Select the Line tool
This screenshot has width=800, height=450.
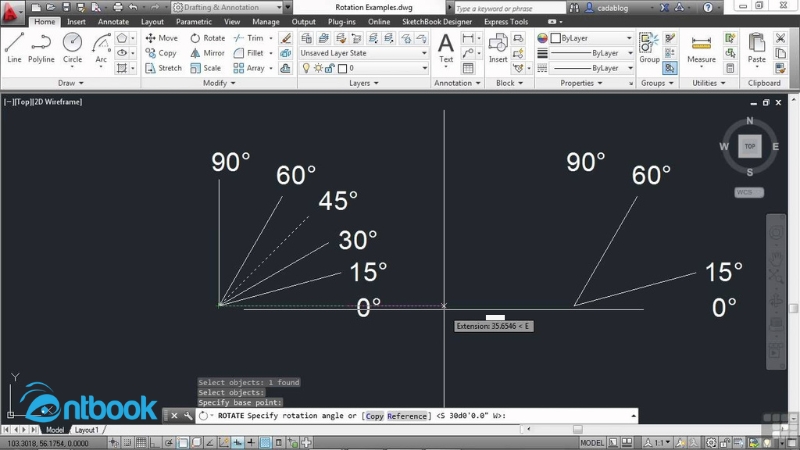point(14,47)
